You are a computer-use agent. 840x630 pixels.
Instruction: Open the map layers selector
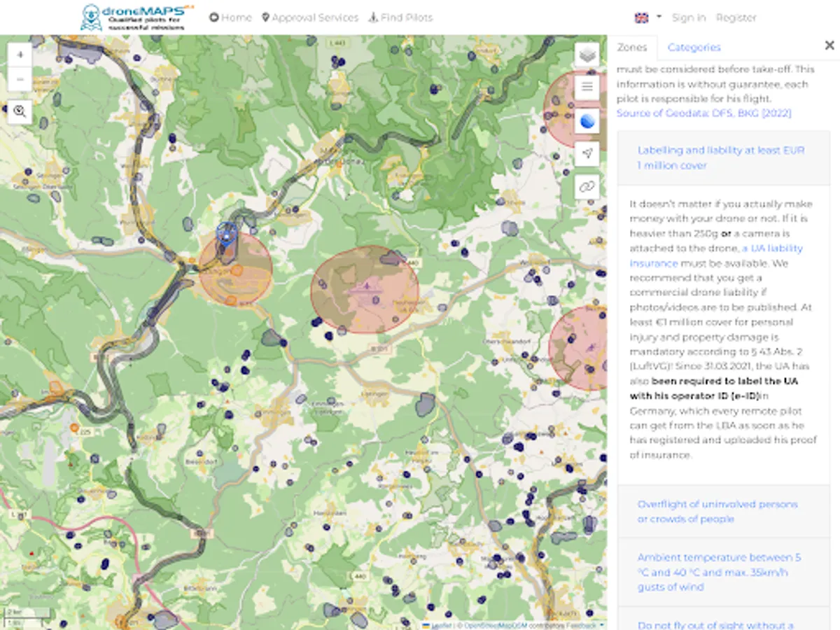[587, 55]
